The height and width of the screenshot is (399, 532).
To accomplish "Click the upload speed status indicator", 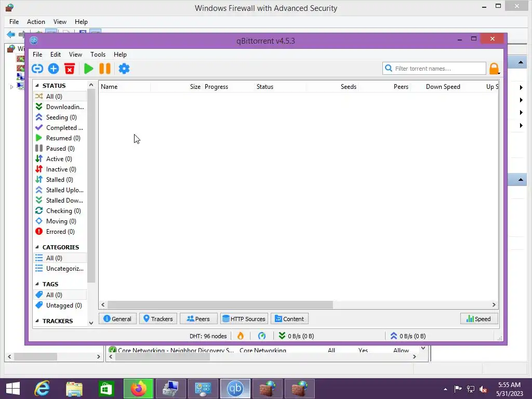I will pos(408,336).
